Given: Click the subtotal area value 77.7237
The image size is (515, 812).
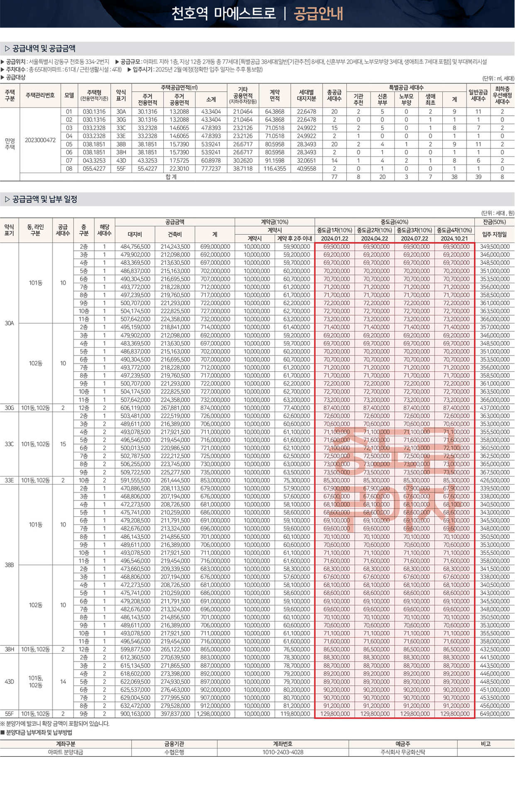Looking at the screenshot, I should (211, 169).
